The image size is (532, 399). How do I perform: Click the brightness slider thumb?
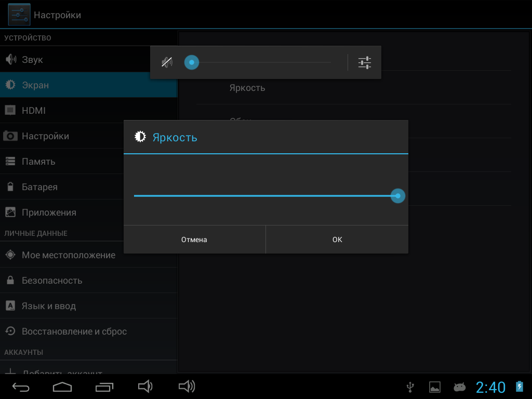coord(398,196)
